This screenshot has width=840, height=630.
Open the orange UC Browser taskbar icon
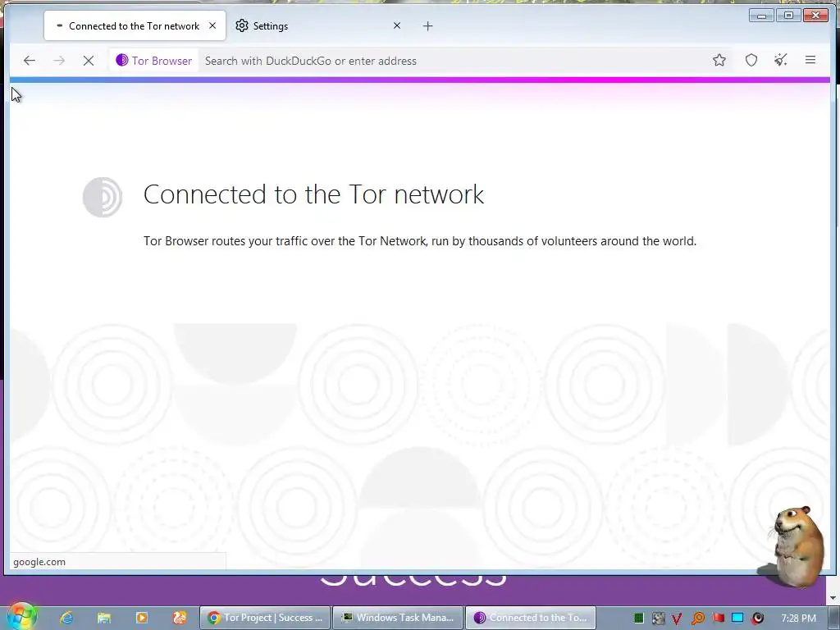(x=180, y=618)
